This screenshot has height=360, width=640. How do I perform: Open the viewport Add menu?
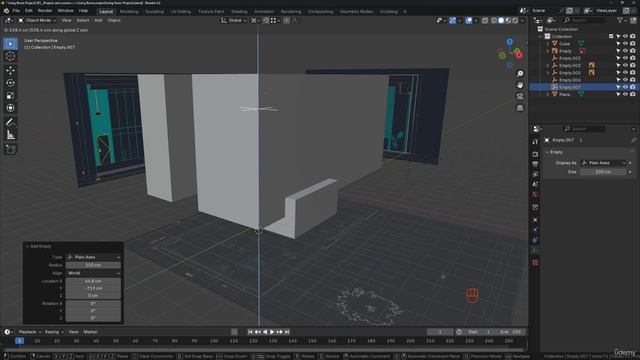(x=98, y=20)
